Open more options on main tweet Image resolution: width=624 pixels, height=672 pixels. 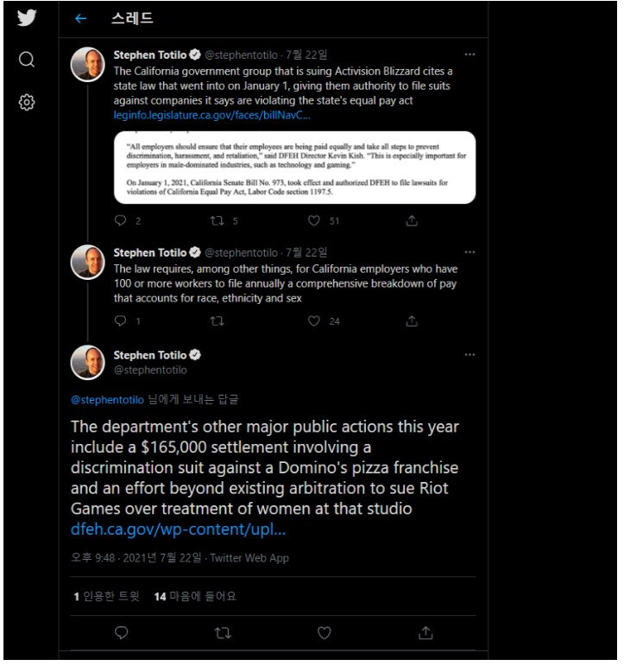[x=470, y=355]
